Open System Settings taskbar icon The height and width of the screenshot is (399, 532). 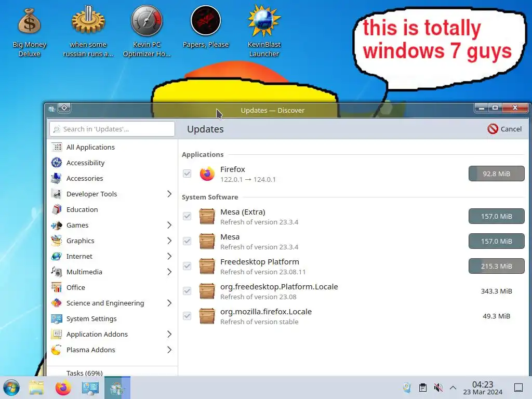[90, 388]
